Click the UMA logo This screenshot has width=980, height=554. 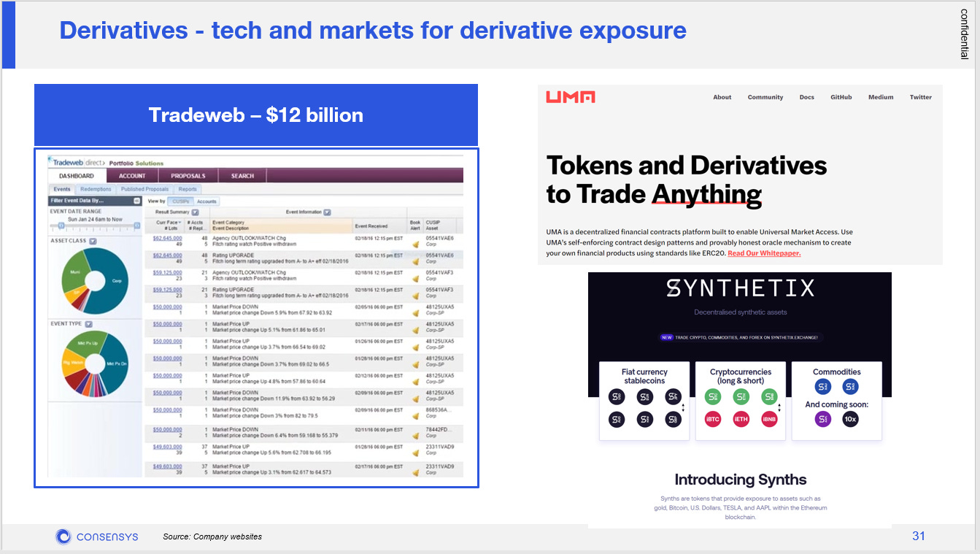[571, 96]
